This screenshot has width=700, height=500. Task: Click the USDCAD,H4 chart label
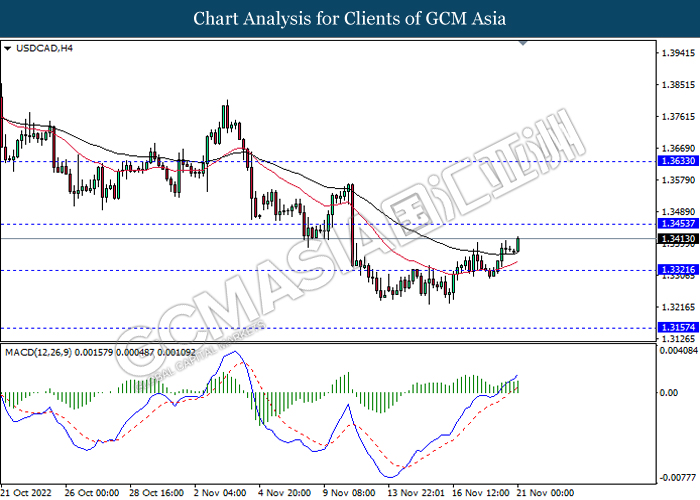tap(44, 48)
